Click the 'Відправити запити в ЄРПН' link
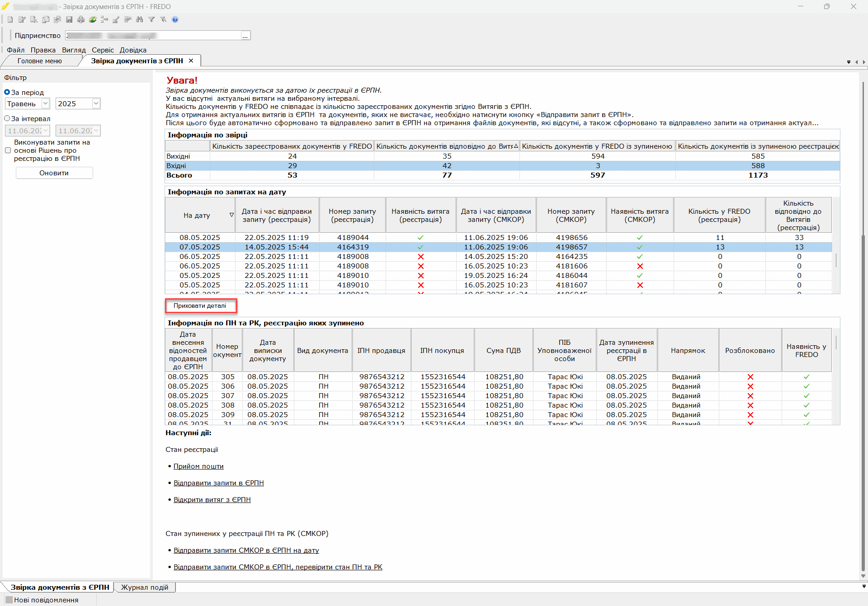The height and width of the screenshot is (606, 868). tap(219, 483)
